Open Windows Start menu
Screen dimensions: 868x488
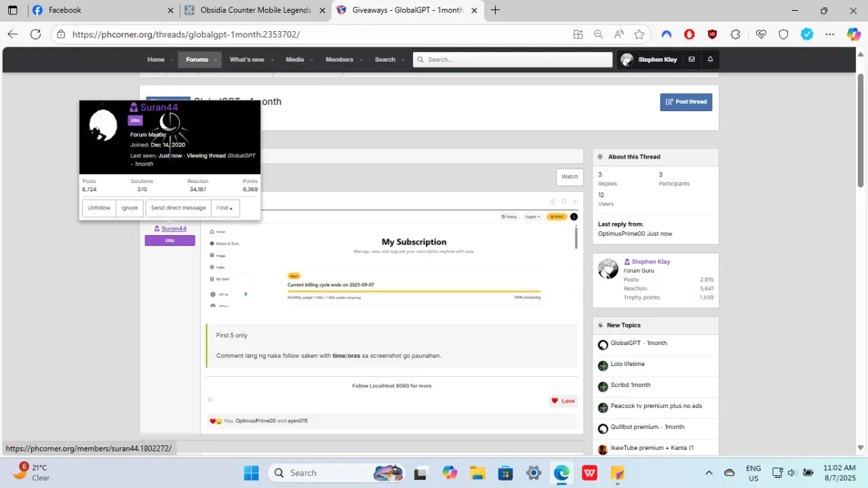[251, 473]
